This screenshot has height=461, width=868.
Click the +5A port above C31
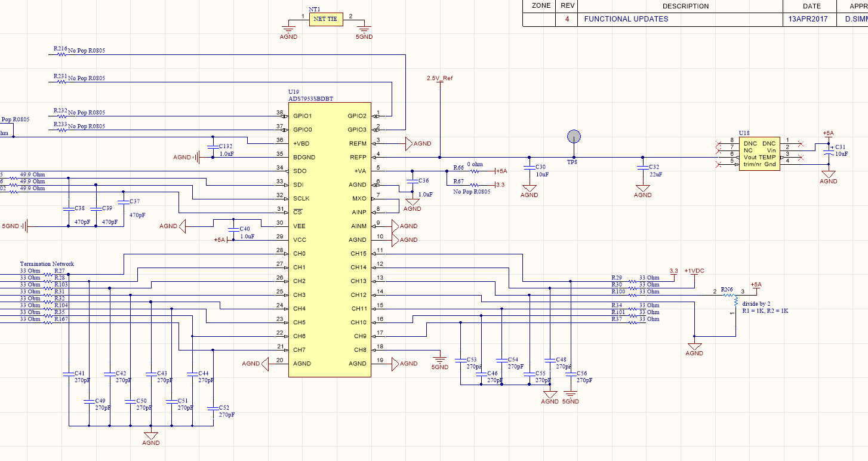(828, 134)
